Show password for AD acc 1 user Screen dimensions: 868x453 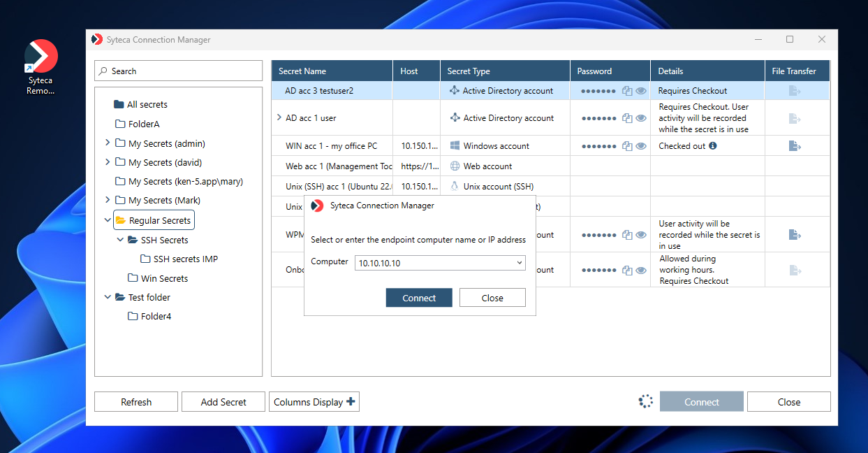641,118
